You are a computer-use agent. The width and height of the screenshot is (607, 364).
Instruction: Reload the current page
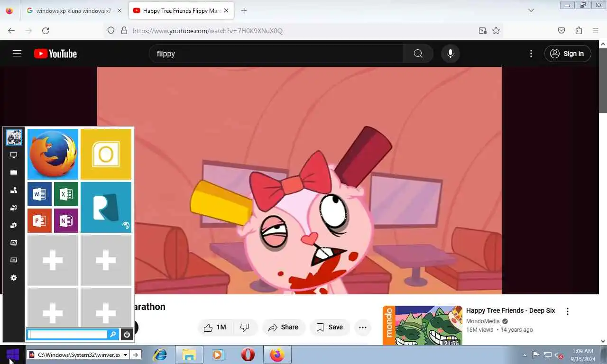(x=46, y=30)
